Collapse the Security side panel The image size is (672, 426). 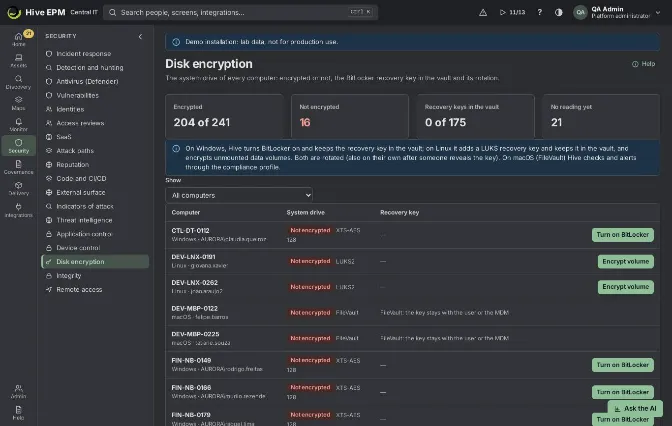[140, 36]
